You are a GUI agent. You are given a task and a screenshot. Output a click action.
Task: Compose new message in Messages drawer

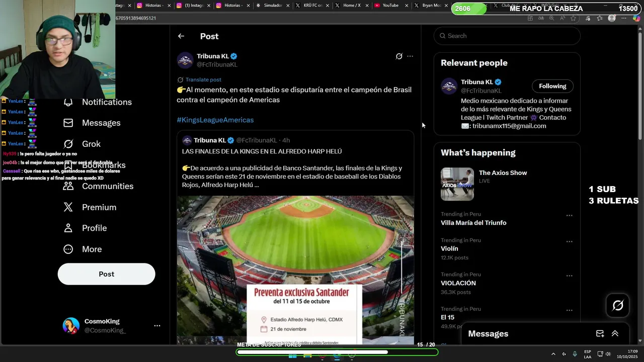600,334
